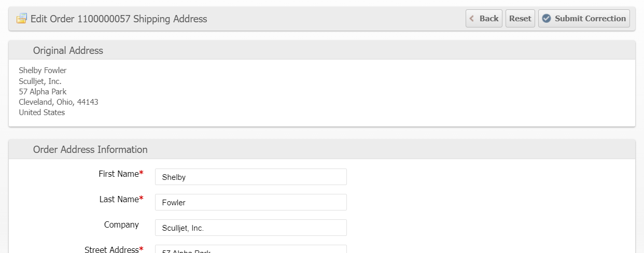Image resolution: width=644 pixels, height=253 pixels.
Task: Click the partially visible Street Address field
Action: (x=250, y=250)
